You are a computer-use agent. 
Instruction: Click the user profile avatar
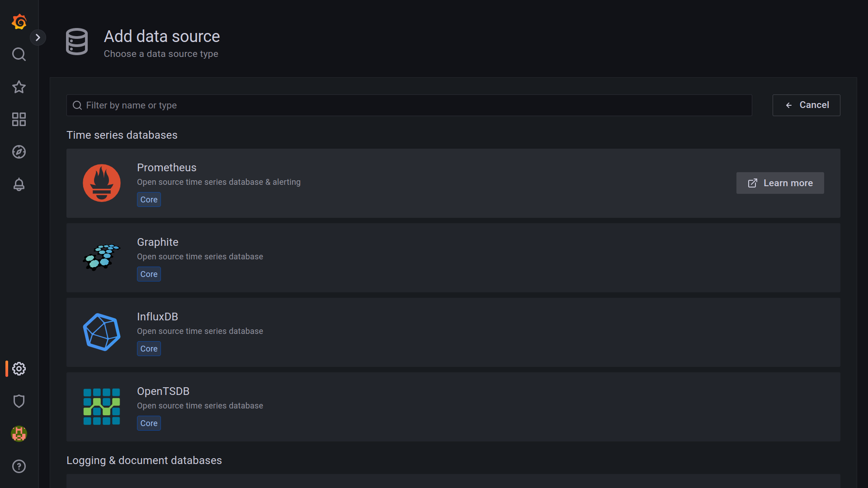(x=19, y=434)
